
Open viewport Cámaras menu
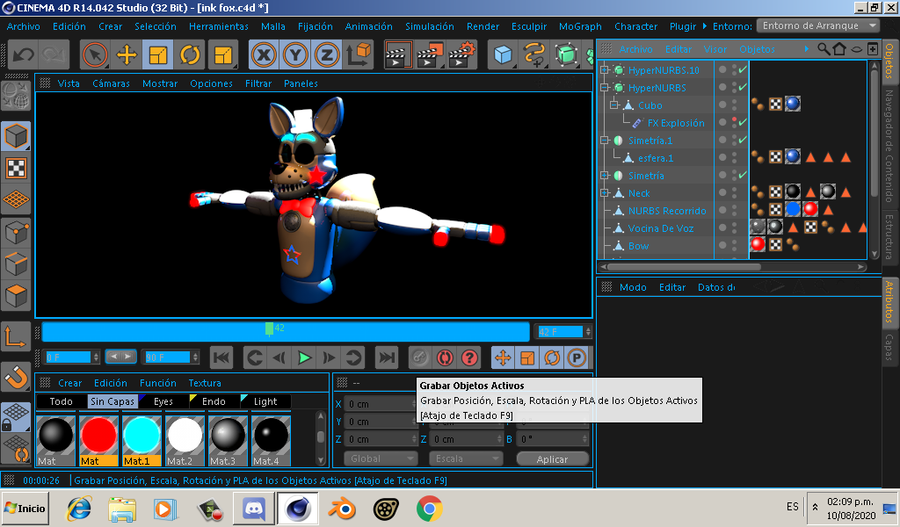pos(111,83)
